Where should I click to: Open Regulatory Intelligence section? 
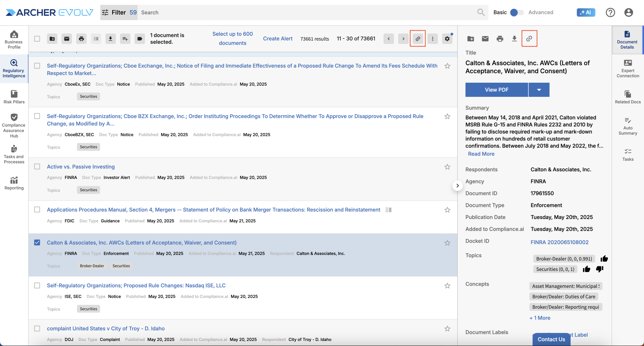tap(14, 68)
